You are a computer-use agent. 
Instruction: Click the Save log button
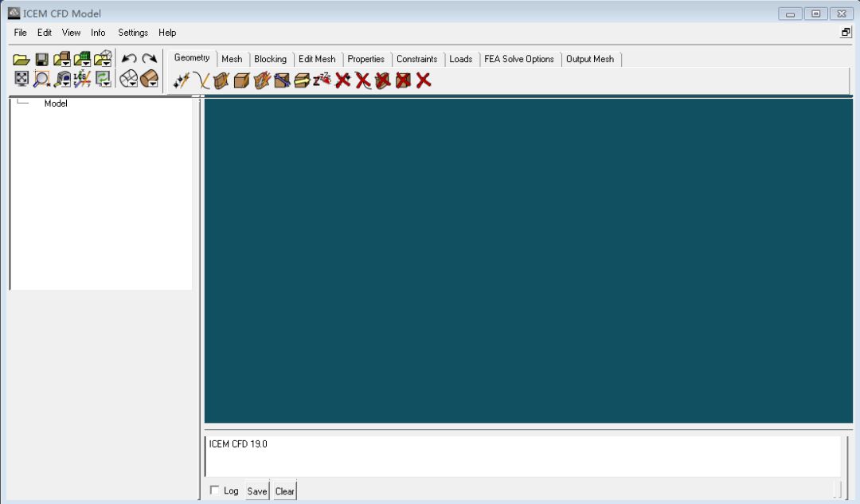256,490
